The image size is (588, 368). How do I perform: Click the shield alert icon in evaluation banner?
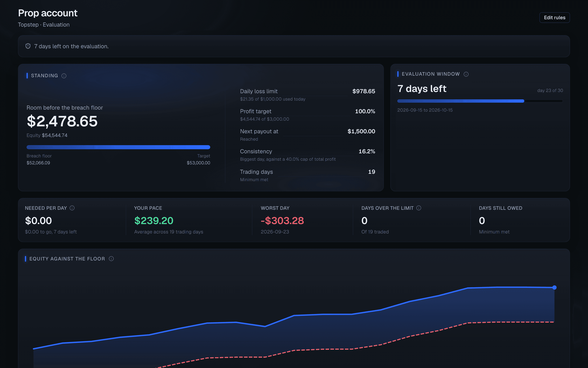[x=28, y=46]
